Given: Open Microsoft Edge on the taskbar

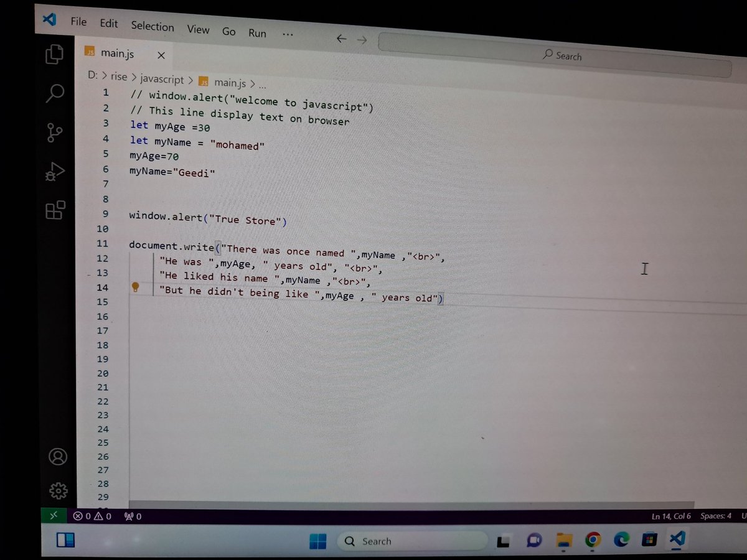Looking at the screenshot, I should 621,539.
